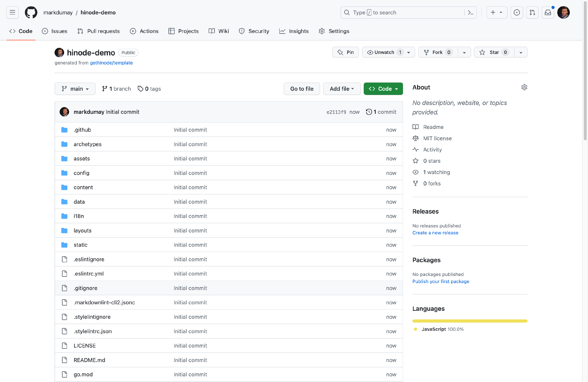Click the yellow JavaScript language bar
The width and height of the screenshot is (588, 382).
coord(470,321)
